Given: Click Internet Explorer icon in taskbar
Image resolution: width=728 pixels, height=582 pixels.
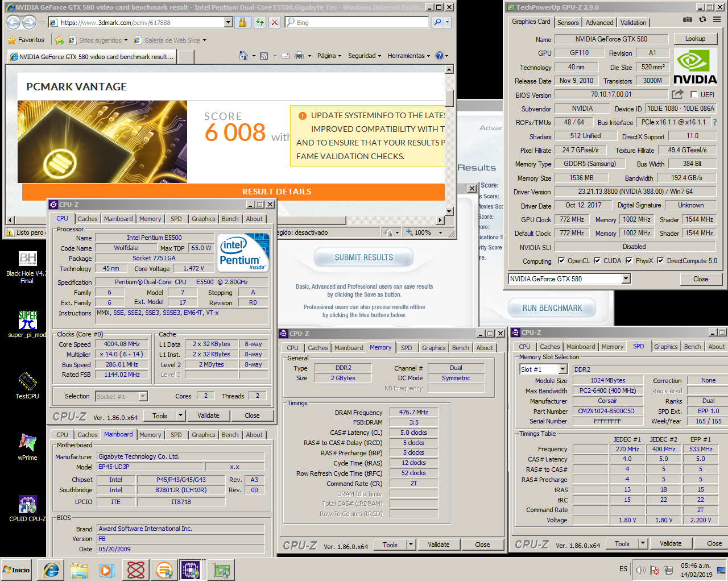Looking at the screenshot, I should tap(51, 569).
